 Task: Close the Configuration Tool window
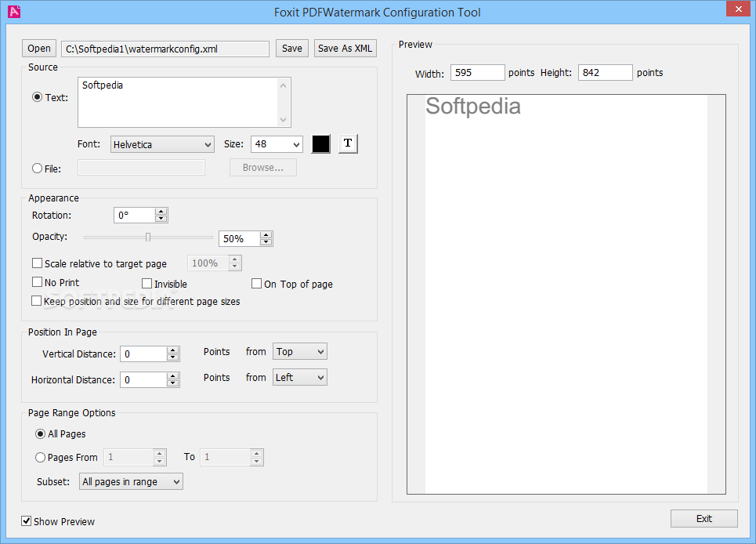click(738, 9)
